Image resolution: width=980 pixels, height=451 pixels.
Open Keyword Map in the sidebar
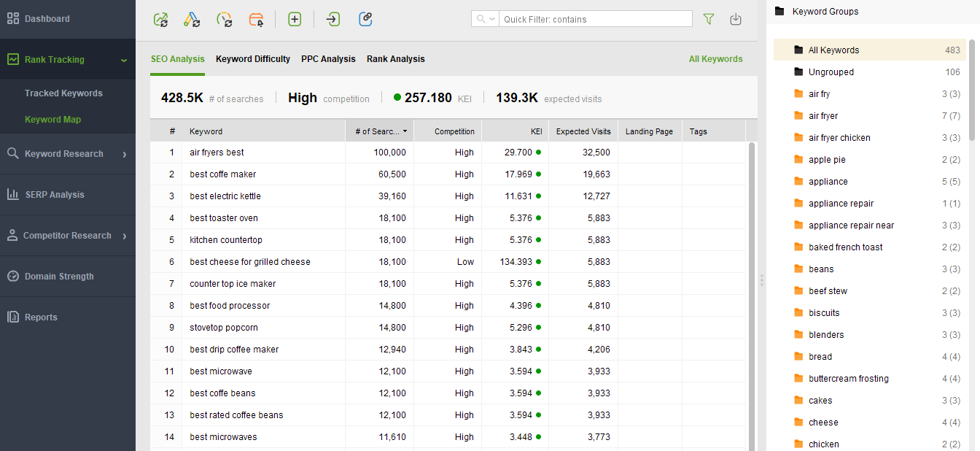click(52, 120)
